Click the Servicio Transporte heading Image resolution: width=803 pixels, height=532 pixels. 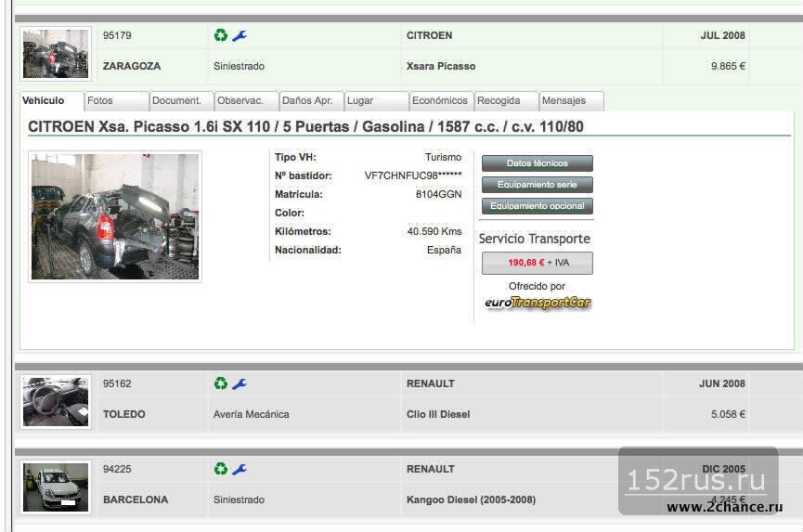534,240
